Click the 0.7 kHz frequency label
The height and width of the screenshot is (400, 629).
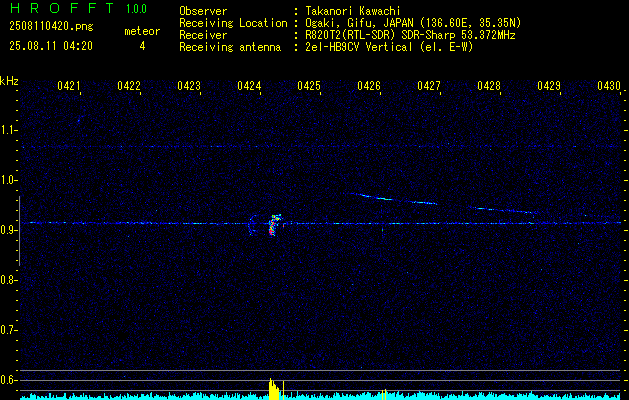8,330
